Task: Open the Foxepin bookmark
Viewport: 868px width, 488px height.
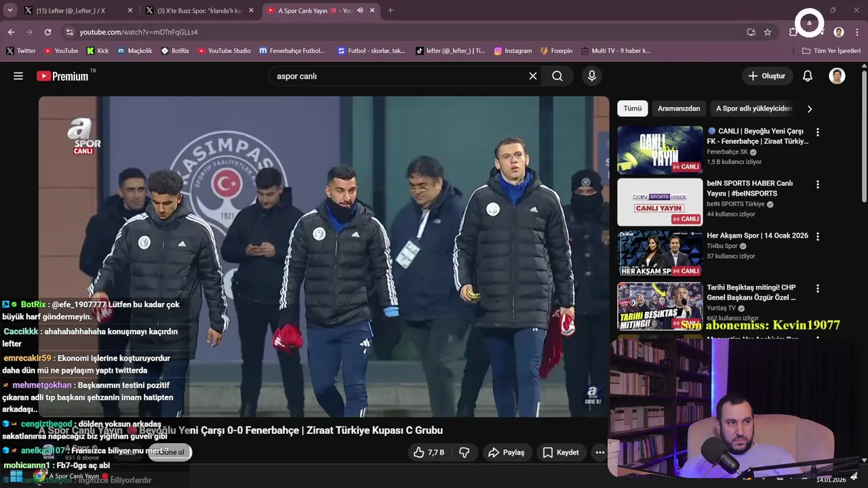Action: pos(556,51)
